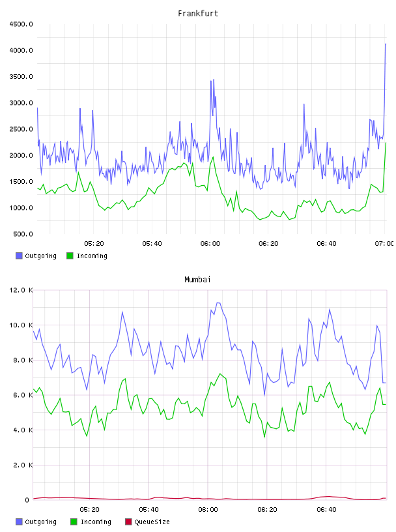Viewport: 396px width, 532px height.
Task: Click the 3500.0 y-axis label on Frankfurt chart
Action: tap(21, 77)
